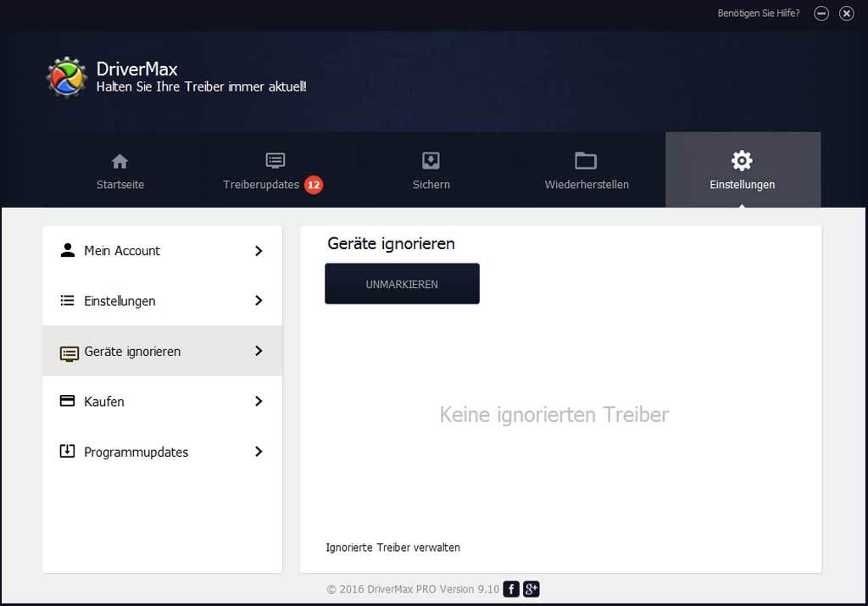Click the Keine ignorierten Treiber message
The height and width of the screenshot is (606, 868).
point(554,414)
